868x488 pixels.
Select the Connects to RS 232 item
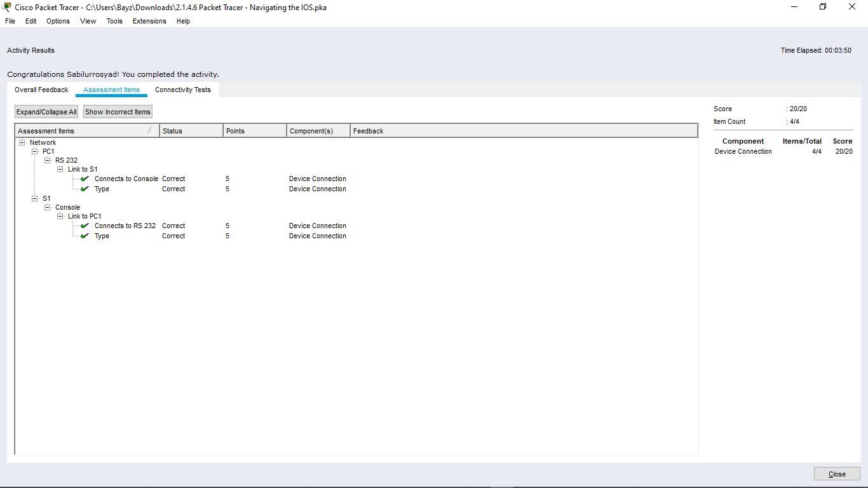tap(125, 226)
